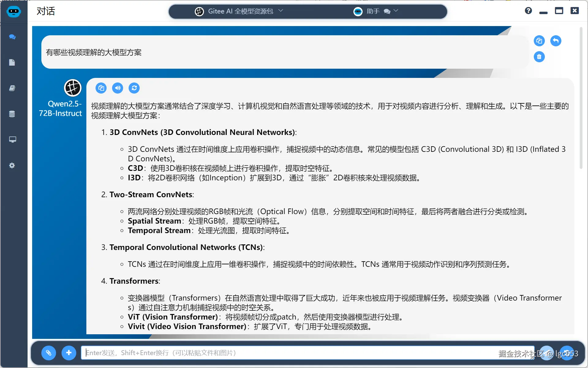
Task: Play the response aloud with speaker icon
Action: tap(118, 88)
